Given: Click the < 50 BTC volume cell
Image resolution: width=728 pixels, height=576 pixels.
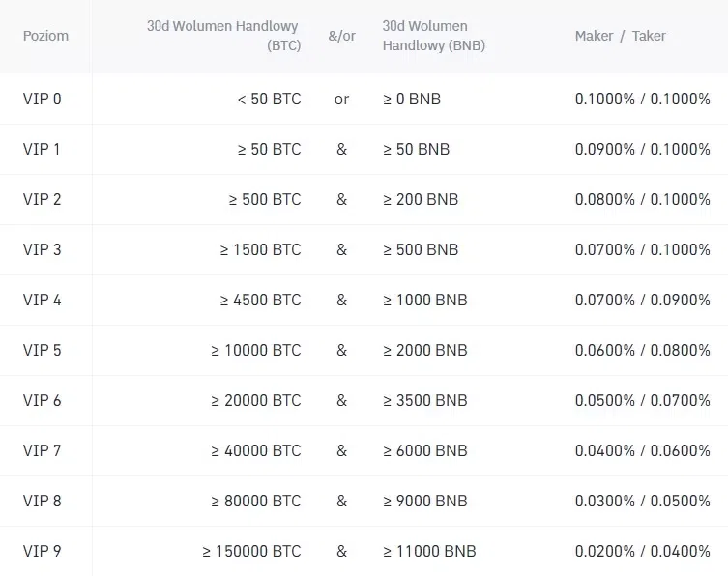Looking at the screenshot, I should tap(269, 99).
